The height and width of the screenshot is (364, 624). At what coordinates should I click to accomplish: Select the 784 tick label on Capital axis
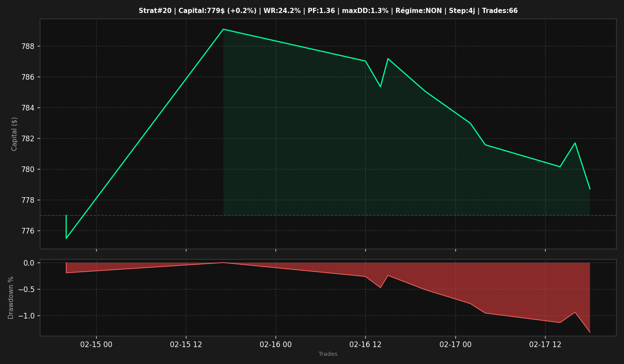(x=28, y=108)
